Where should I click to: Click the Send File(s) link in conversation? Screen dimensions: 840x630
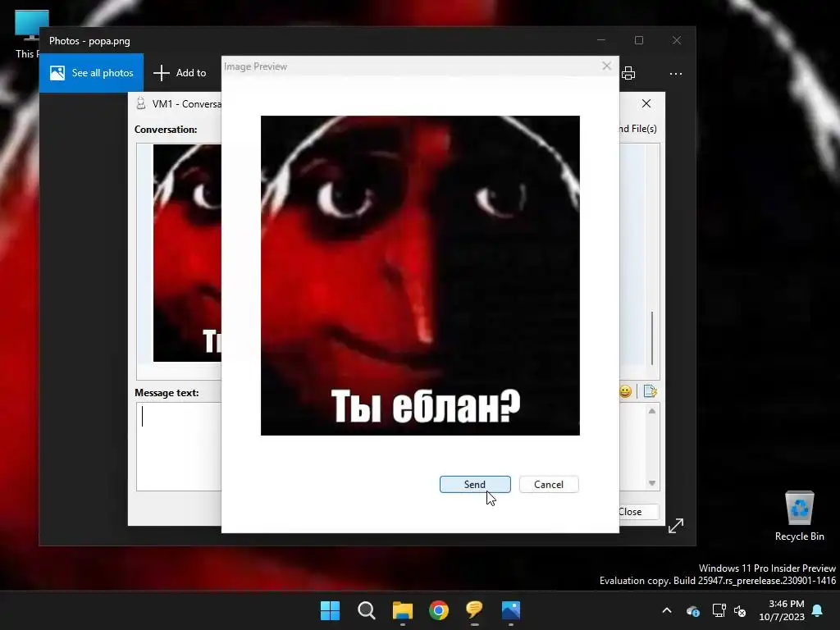637,129
